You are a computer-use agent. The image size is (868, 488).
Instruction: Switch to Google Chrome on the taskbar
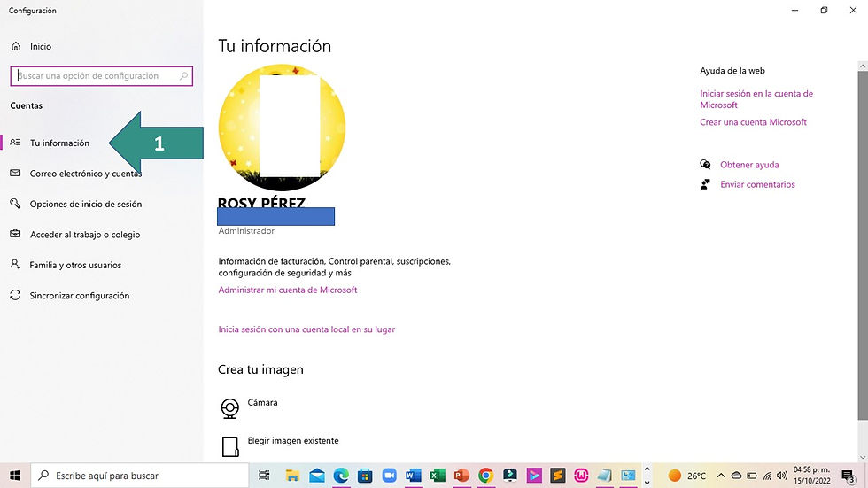point(486,476)
